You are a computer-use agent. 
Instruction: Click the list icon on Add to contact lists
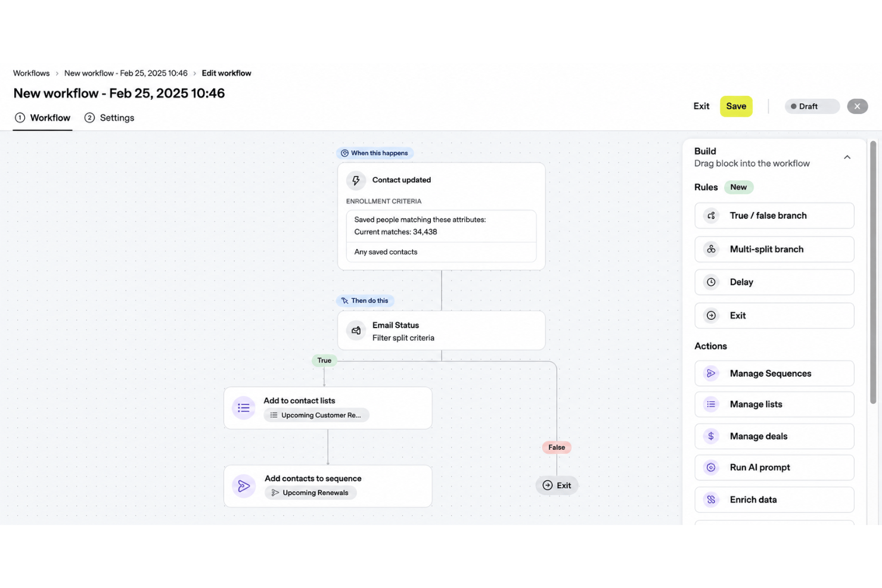pyautogui.click(x=244, y=408)
